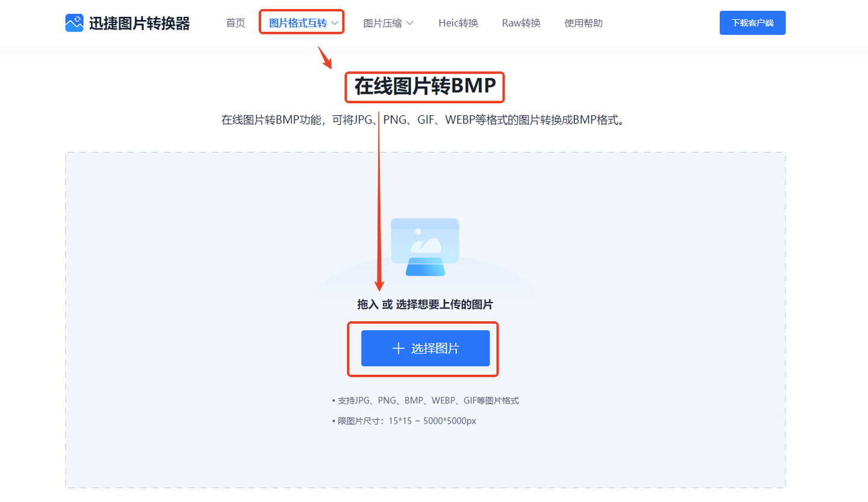The height and width of the screenshot is (502, 868).
Task: Open the chevron arrow next to 图片压缩
Action: point(410,23)
